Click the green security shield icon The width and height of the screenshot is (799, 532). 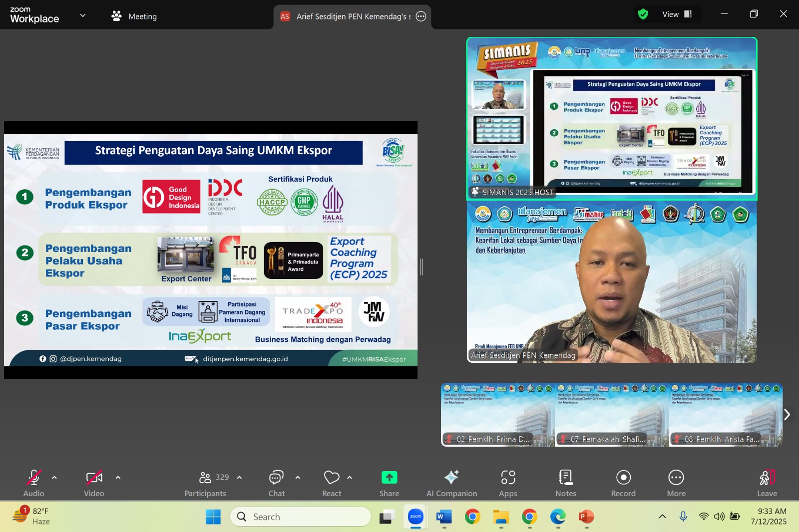[643, 14]
